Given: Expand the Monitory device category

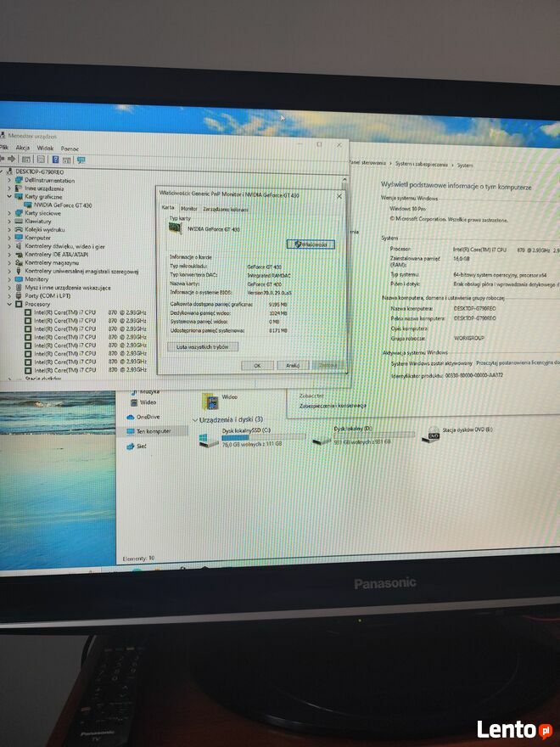Looking at the screenshot, I should coord(9,278).
